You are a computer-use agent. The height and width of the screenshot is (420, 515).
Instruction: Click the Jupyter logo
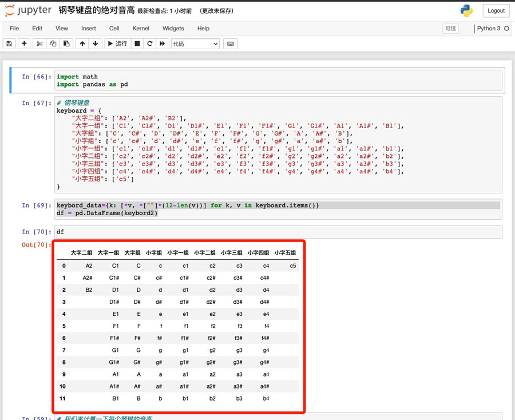[x=28, y=10]
